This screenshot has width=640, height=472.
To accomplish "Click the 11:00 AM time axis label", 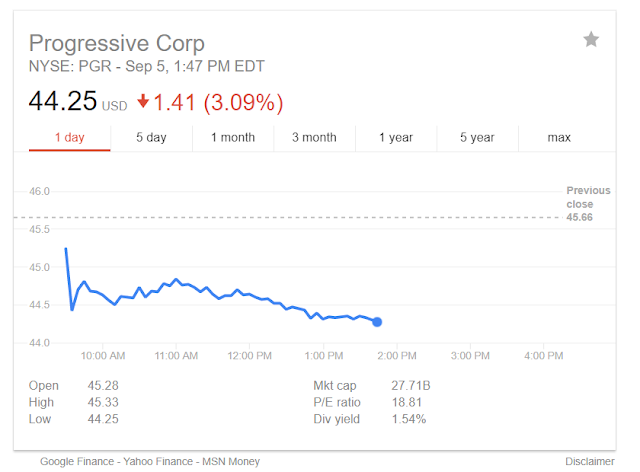I will (176, 355).
